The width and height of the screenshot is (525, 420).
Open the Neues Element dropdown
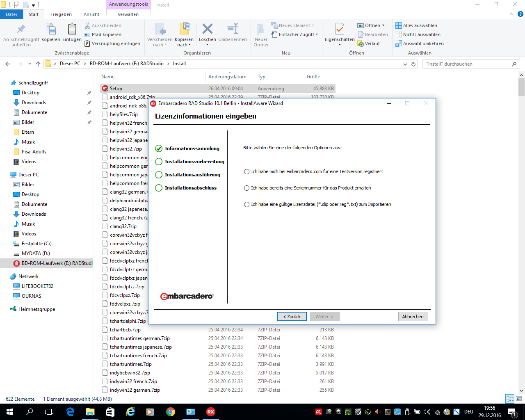point(292,25)
